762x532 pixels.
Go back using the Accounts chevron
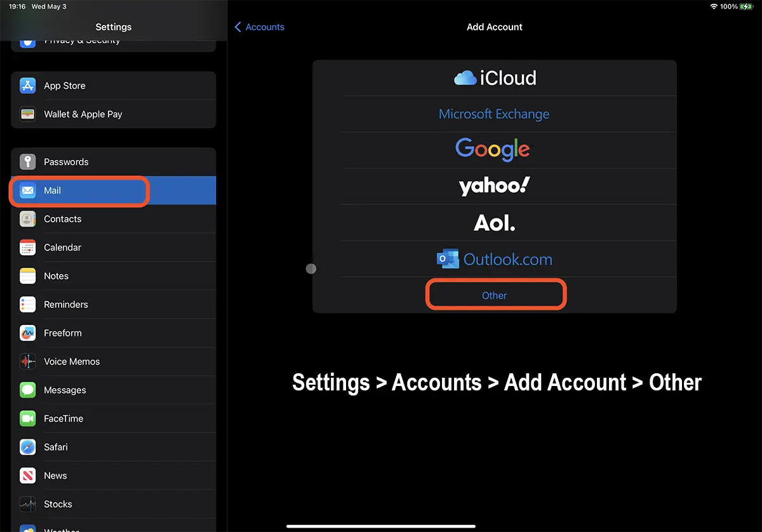(x=238, y=27)
